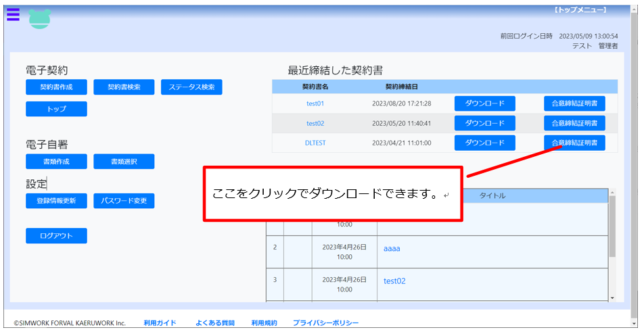
Task: Click the テスト 管理者 user name
Action: click(595, 46)
